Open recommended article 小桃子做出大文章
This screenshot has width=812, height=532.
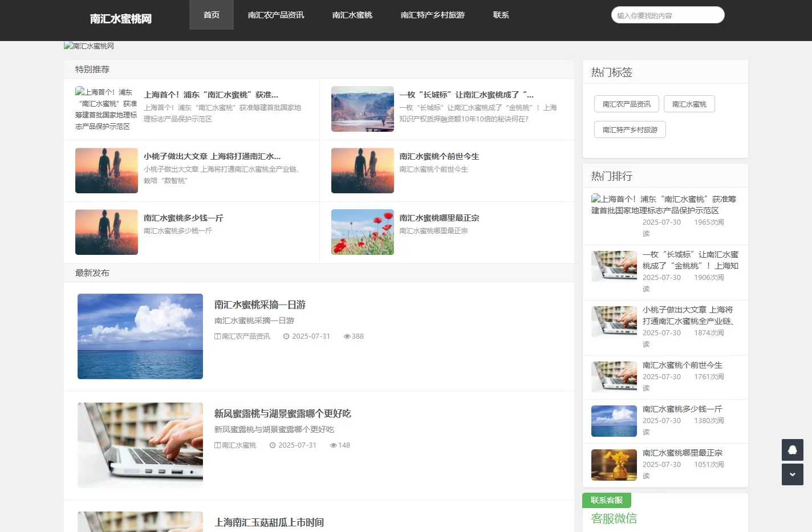212,156
